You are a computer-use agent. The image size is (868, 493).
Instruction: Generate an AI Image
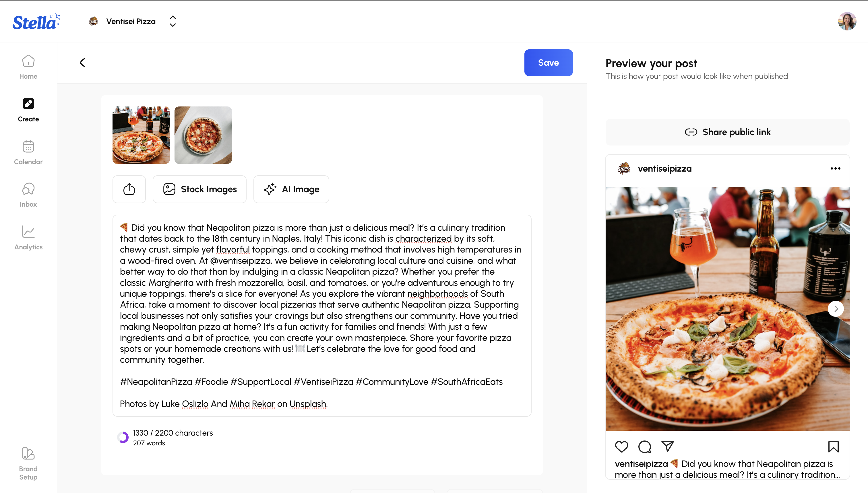click(291, 189)
